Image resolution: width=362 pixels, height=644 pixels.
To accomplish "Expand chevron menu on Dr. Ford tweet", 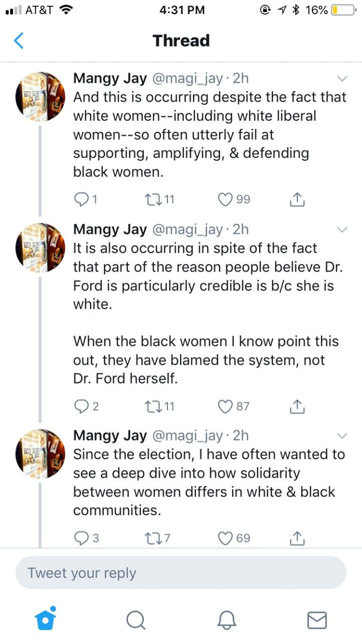I will coord(342,230).
